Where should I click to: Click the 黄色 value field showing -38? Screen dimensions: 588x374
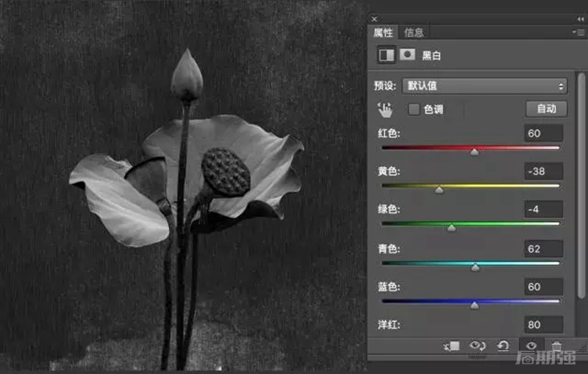point(543,171)
